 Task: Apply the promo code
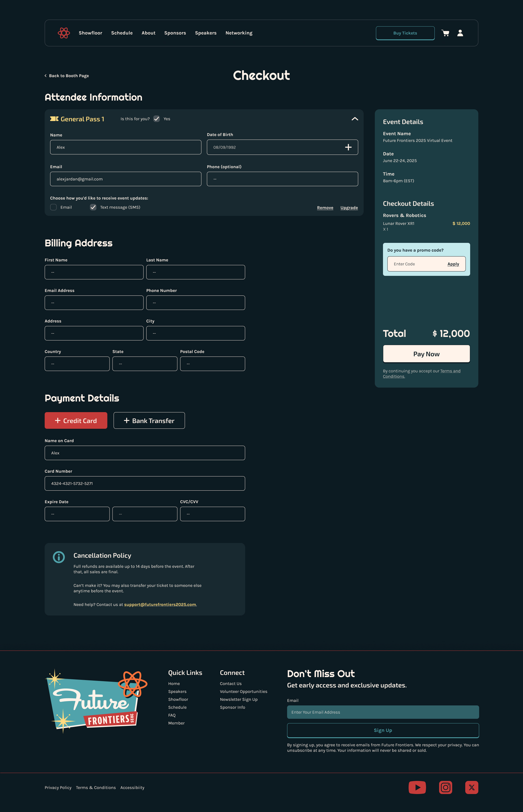tap(453, 264)
